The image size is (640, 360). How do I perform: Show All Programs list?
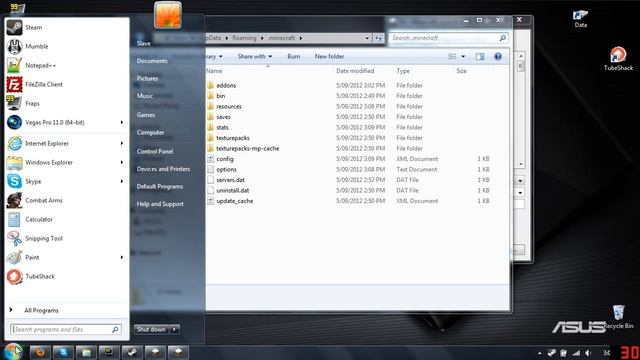(x=41, y=310)
